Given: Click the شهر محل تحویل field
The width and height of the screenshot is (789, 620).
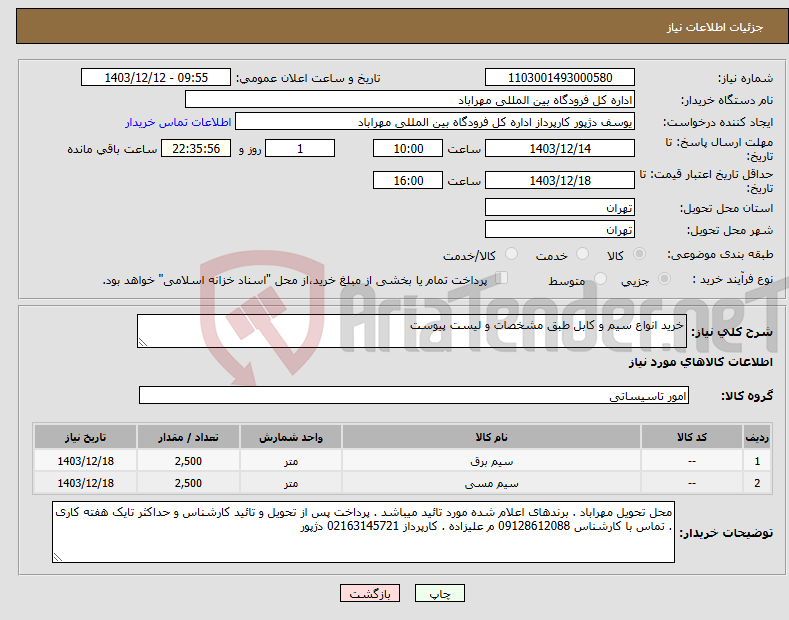Looking at the screenshot, I should [x=560, y=229].
